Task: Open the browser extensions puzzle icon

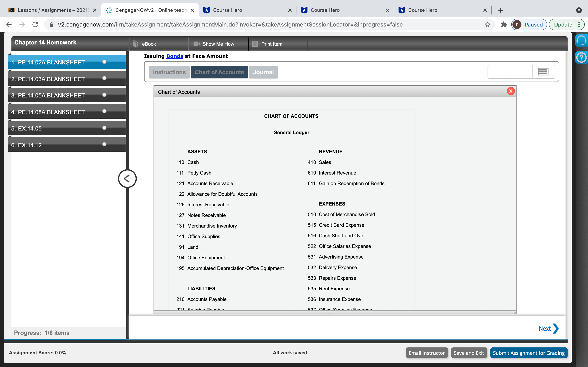Action: click(504, 24)
